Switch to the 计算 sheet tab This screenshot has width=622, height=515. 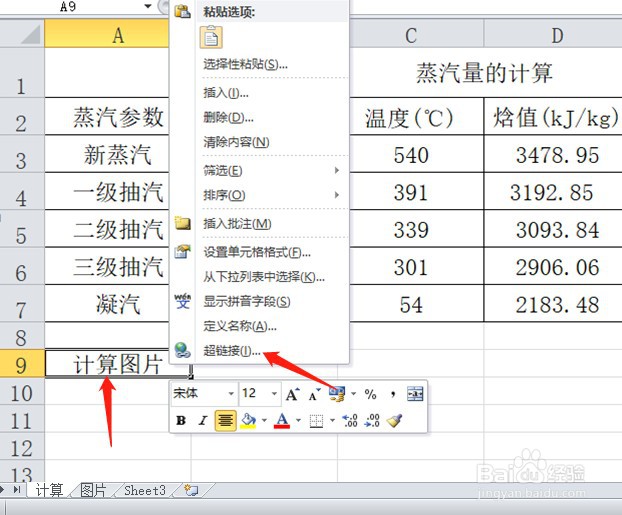click(x=49, y=490)
